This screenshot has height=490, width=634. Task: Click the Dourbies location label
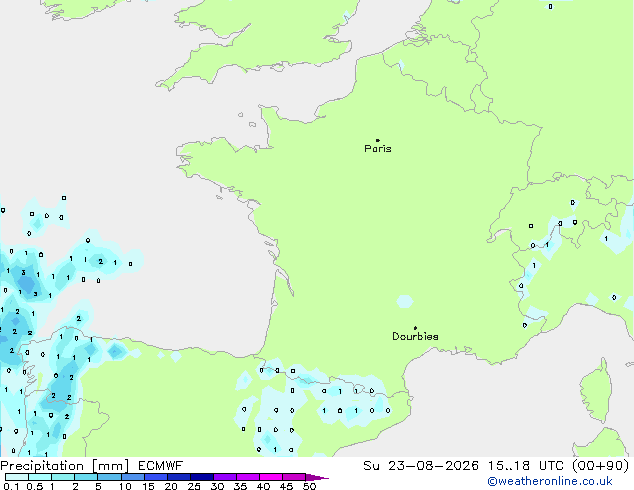(415, 336)
